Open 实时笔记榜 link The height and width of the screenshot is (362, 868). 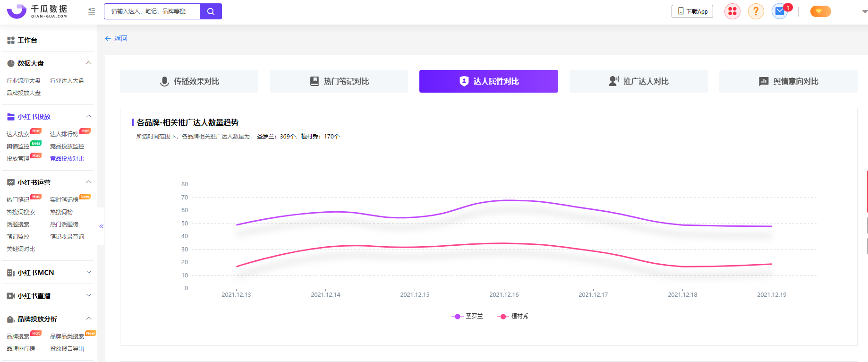64,200
